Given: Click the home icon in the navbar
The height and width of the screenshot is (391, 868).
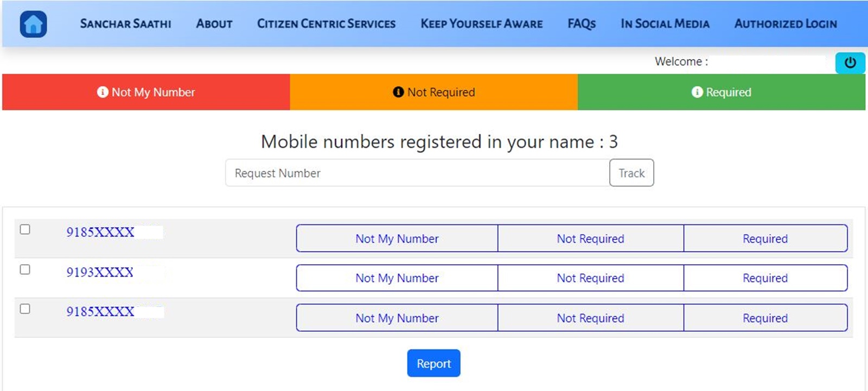Looking at the screenshot, I should (33, 24).
